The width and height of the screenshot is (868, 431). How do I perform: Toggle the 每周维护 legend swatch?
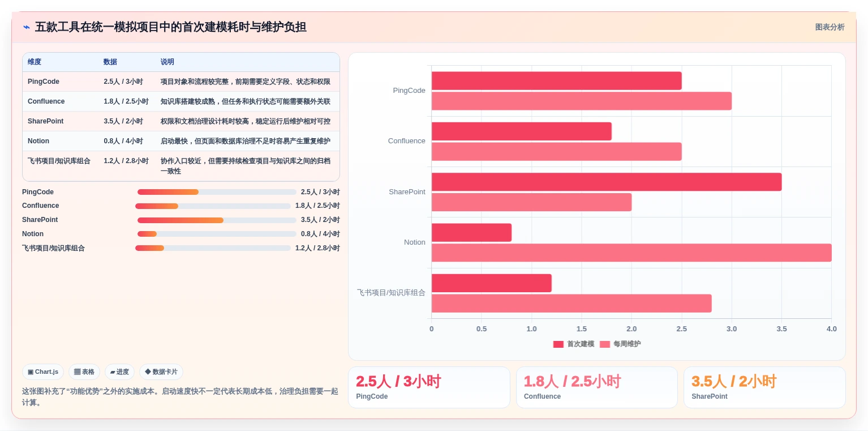605,344
